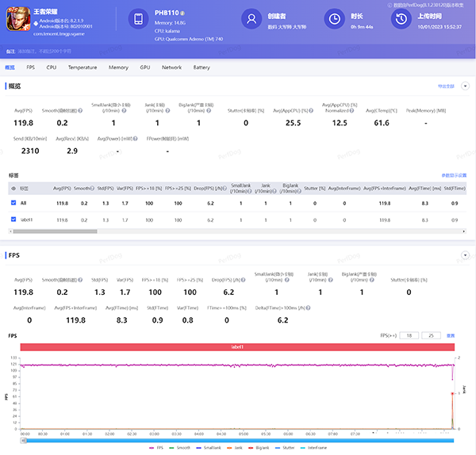Click the creator user avatar icon
476x455 pixels.
coord(251,19)
